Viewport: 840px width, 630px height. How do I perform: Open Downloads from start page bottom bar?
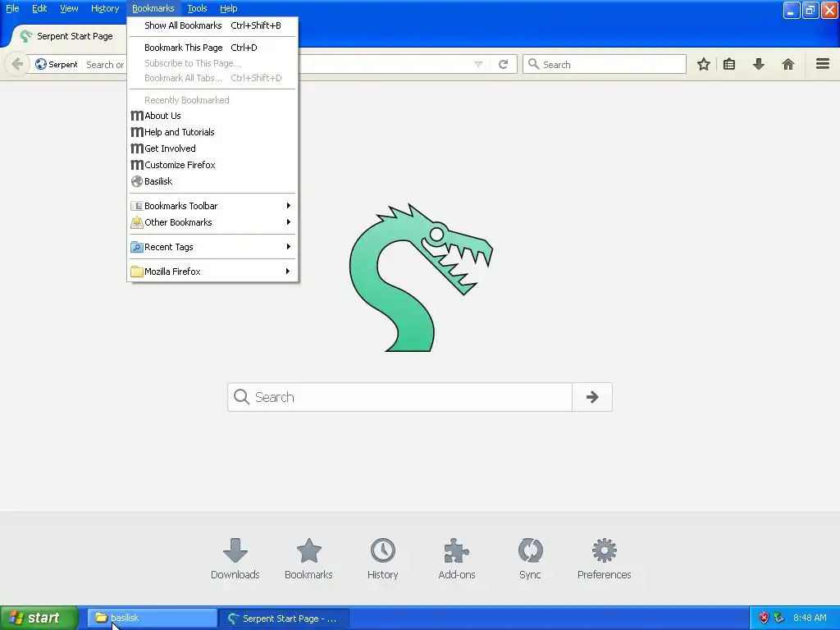[235, 559]
